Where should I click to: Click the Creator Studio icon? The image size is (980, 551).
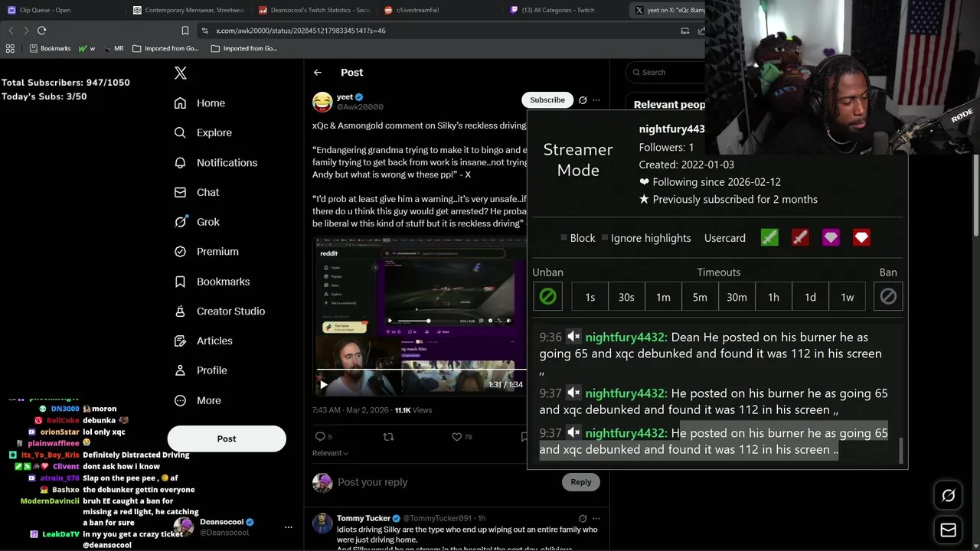click(180, 311)
